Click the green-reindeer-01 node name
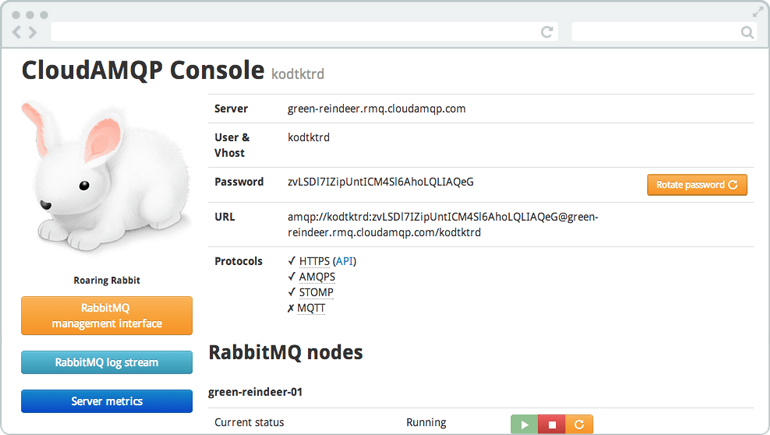The image size is (770, 435). [255, 392]
